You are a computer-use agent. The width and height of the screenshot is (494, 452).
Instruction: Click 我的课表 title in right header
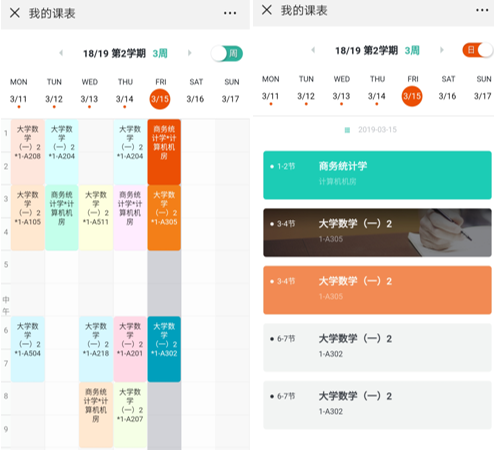click(304, 10)
